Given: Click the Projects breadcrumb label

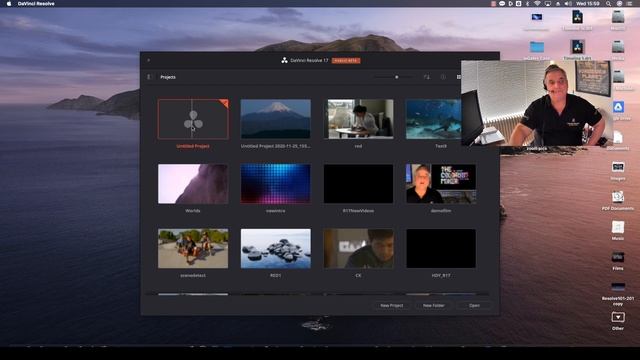Looking at the screenshot, I should 168,77.
